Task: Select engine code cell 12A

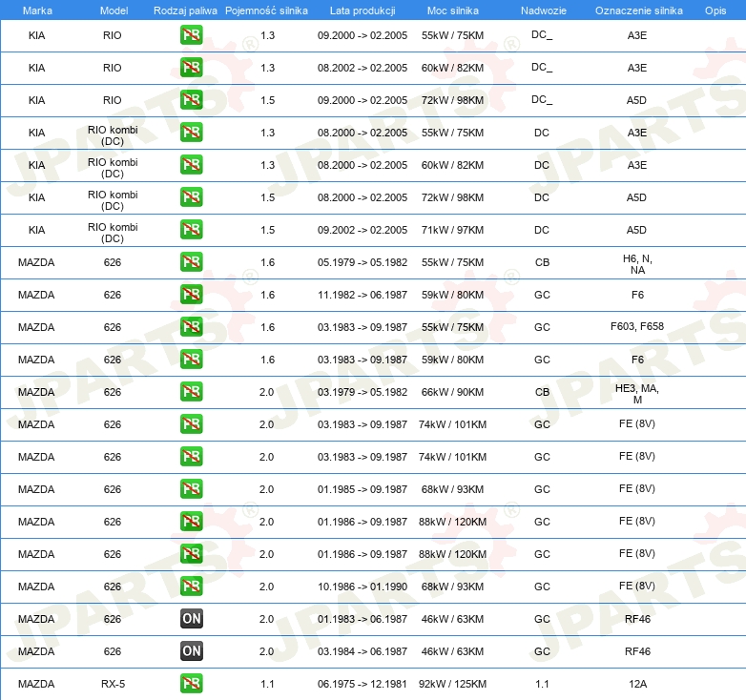Action: [637, 684]
